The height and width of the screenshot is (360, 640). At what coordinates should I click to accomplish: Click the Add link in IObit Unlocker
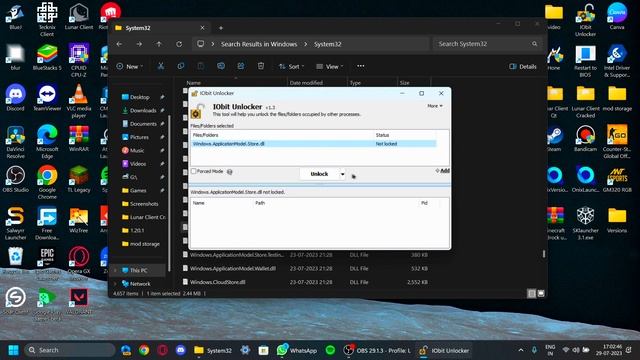pos(443,171)
